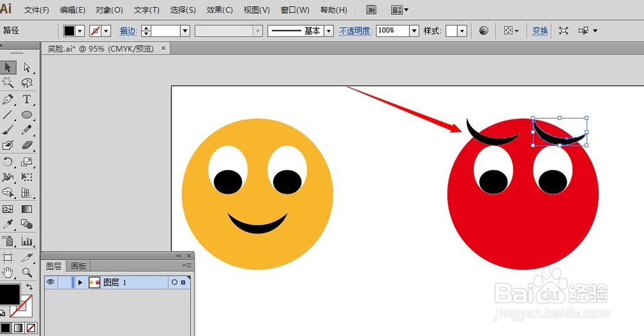Select the Paintbrush tool
The width and height of the screenshot is (644, 336).
pyautogui.click(x=8, y=130)
